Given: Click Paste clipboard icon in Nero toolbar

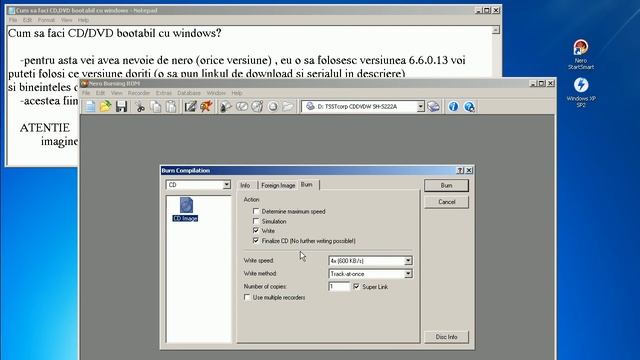Looking at the screenshot, I should [171, 107].
